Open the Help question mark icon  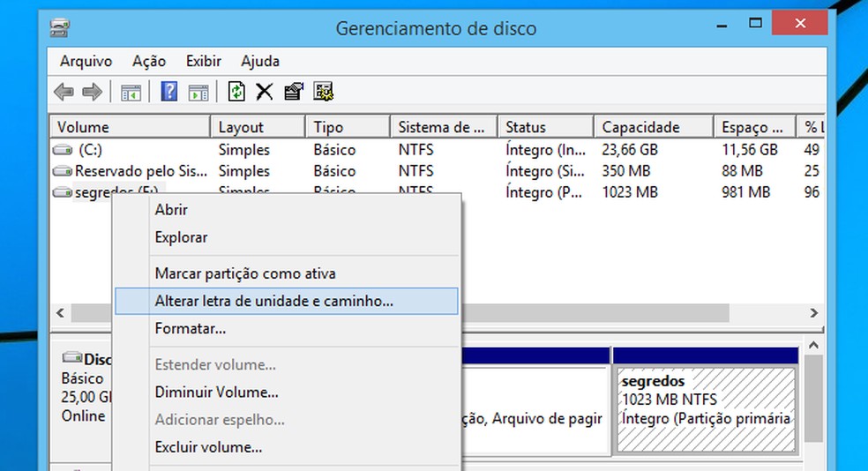168,92
